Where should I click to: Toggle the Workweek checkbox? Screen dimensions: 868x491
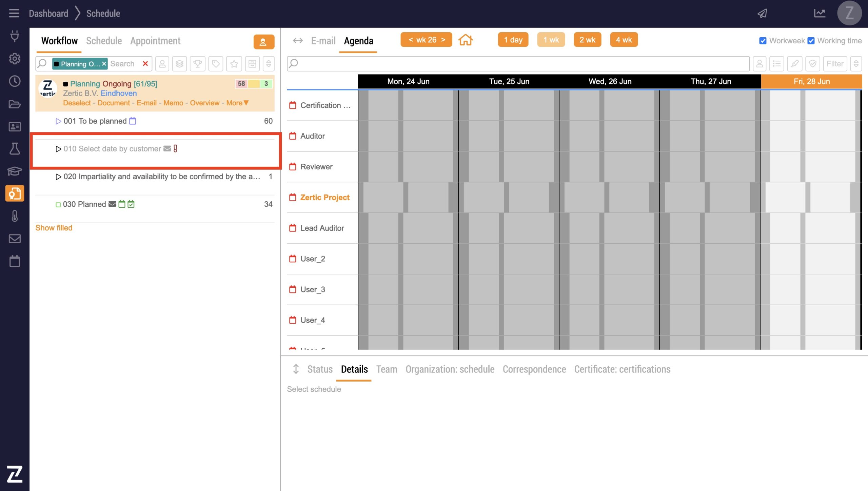click(x=763, y=41)
